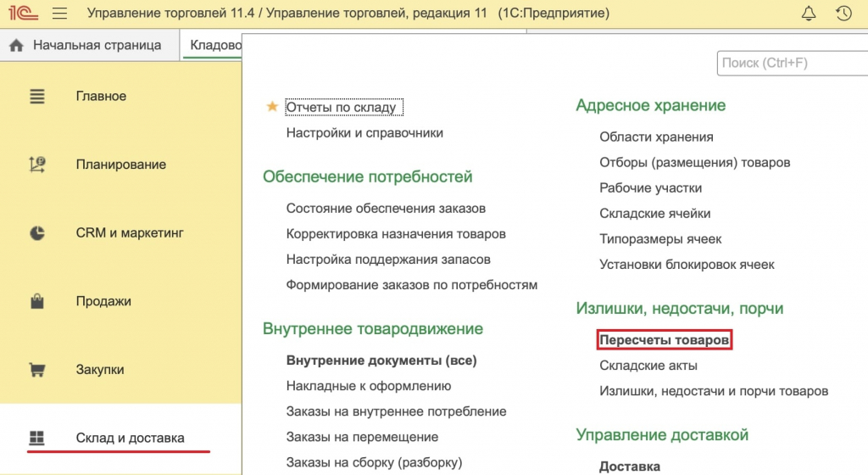Open Излишки, недостачи и порчи товаров

(x=714, y=391)
